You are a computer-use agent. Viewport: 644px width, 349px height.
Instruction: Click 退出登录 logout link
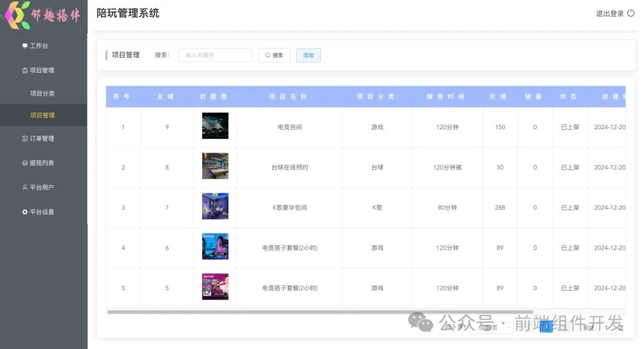click(x=610, y=14)
